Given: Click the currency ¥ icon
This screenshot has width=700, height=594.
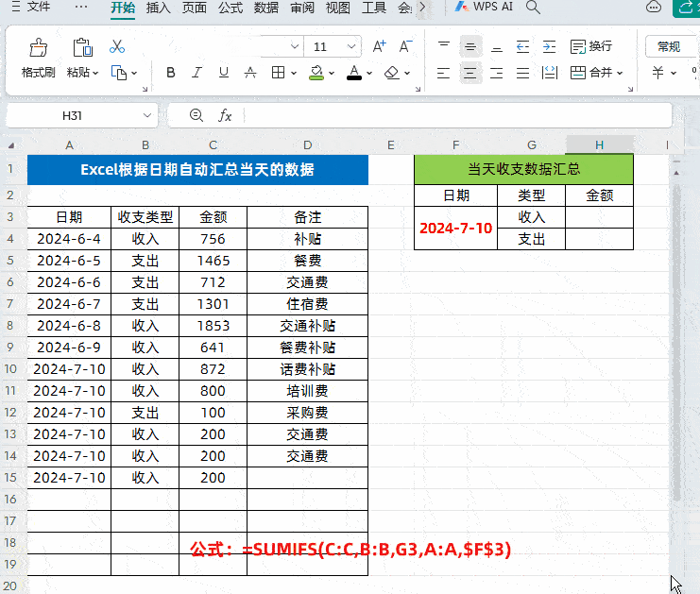Looking at the screenshot, I should coord(657,73).
